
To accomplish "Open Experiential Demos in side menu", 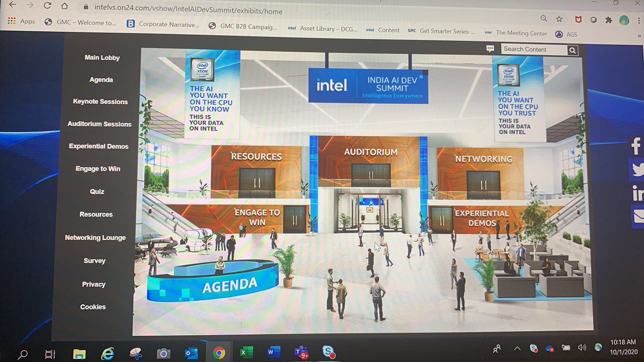I will click(99, 146).
